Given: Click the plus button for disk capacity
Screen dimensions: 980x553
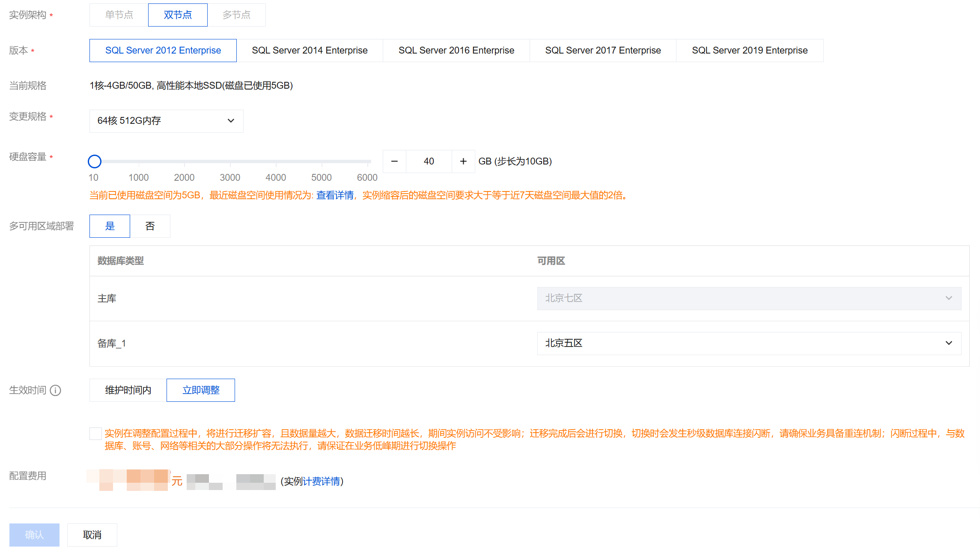Looking at the screenshot, I should [x=463, y=161].
